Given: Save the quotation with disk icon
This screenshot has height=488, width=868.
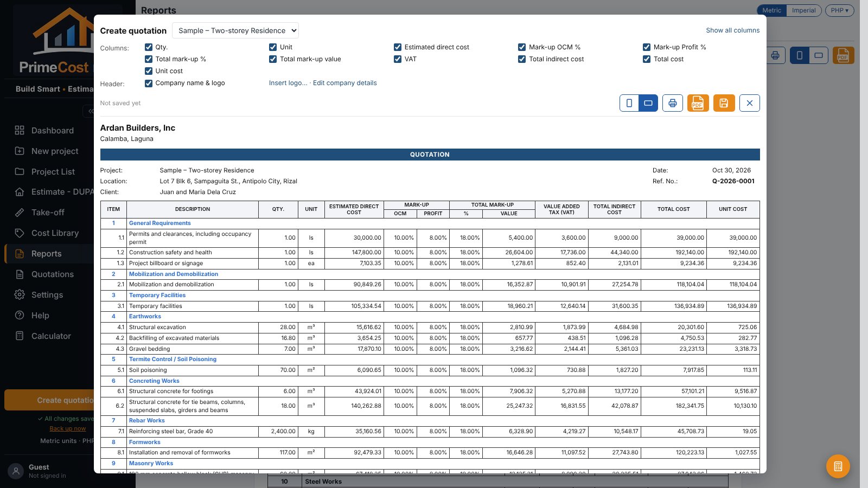Looking at the screenshot, I should pyautogui.click(x=724, y=103).
